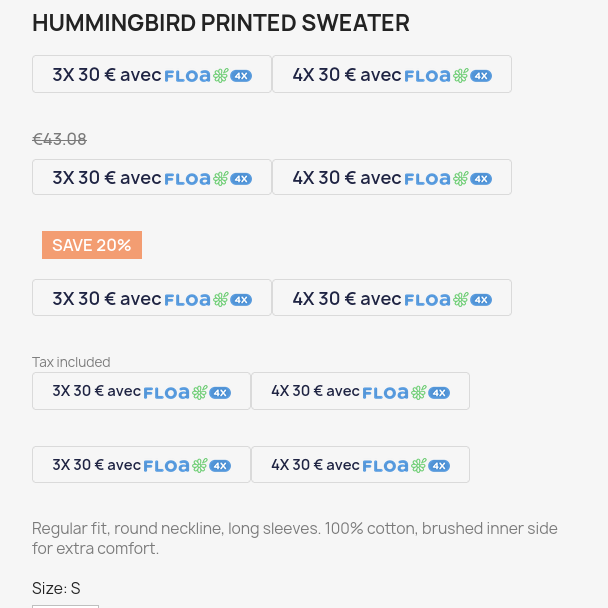
Task: Click the blue 4X badge in the topmost 4X button
Action: pos(481,76)
